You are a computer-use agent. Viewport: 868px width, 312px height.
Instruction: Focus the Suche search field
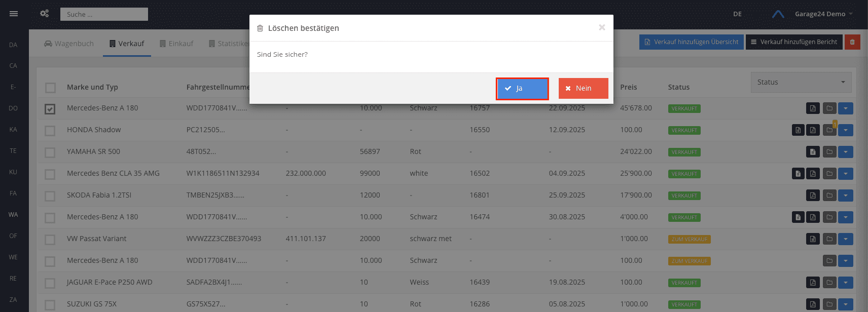click(104, 14)
